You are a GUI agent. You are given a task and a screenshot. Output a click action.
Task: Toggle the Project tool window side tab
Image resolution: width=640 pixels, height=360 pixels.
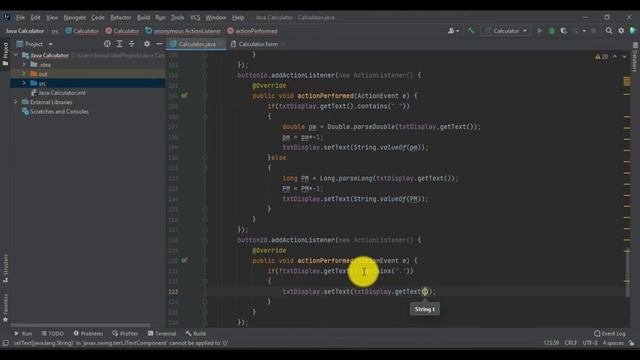[x=5, y=54]
